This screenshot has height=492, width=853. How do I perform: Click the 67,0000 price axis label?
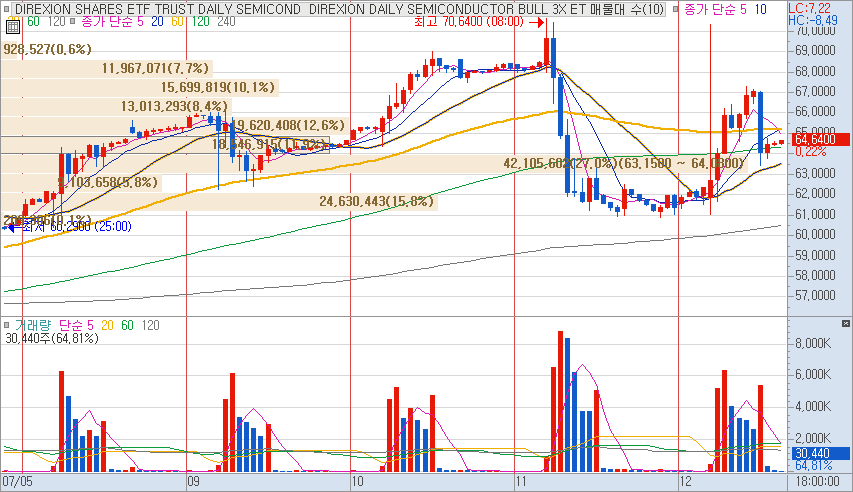point(815,91)
